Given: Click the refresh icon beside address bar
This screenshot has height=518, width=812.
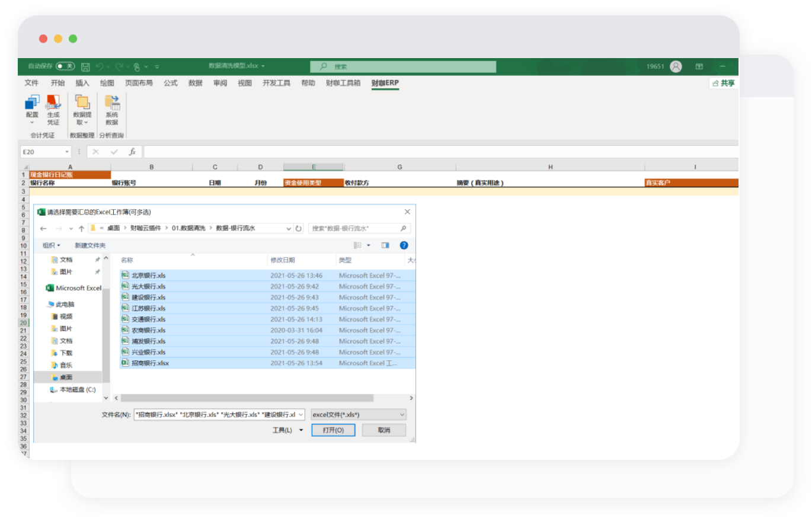Looking at the screenshot, I should point(299,228).
